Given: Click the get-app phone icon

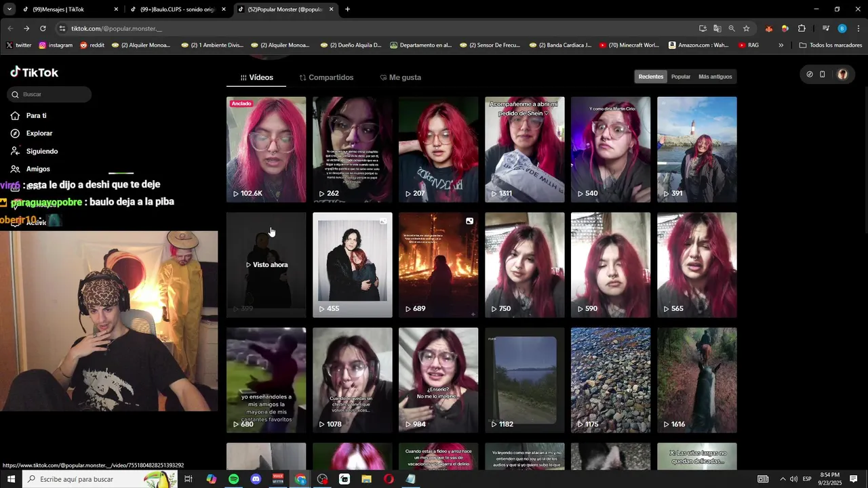Looking at the screenshot, I should click(x=823, y=75).
